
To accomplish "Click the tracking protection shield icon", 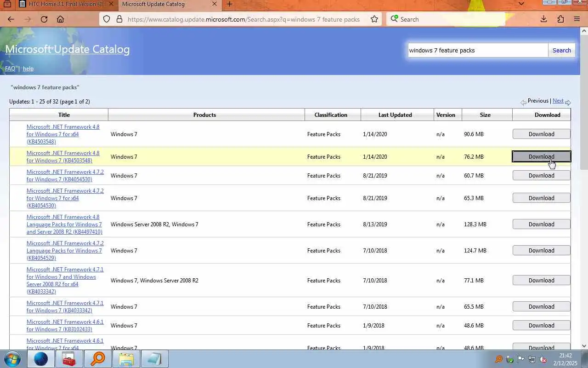I will 107,19.
